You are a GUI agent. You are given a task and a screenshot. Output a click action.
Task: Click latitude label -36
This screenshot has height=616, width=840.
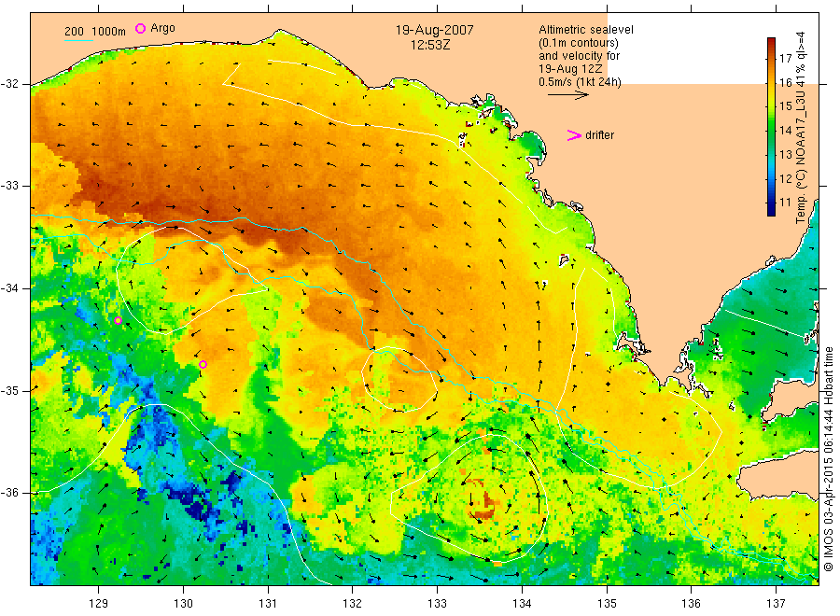9,493
